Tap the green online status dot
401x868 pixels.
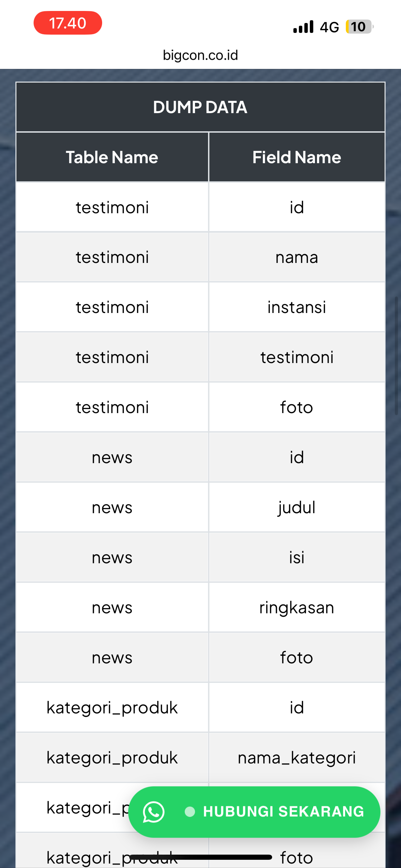[x=190, y=812]
